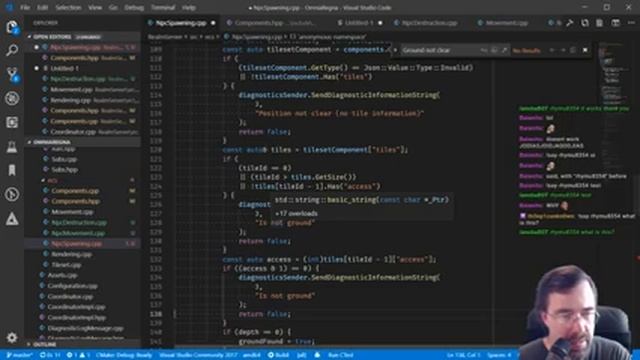Select Coordinator.cpp in Open Editors list
This screenshot has width=640, height=360.
pyautogui.click(x=82, y=132)
